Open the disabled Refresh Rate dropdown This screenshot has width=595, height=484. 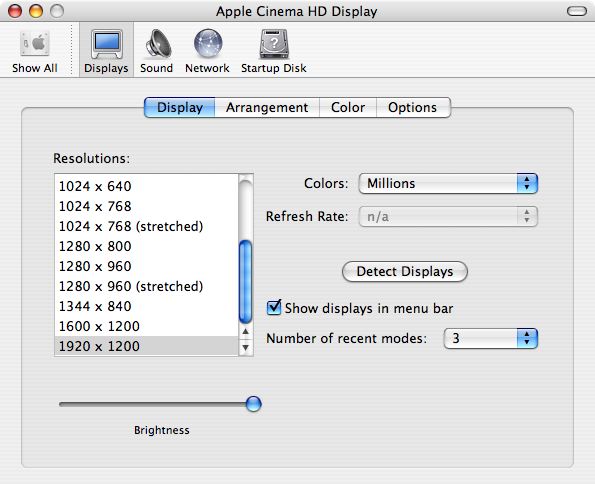[448, 217]
